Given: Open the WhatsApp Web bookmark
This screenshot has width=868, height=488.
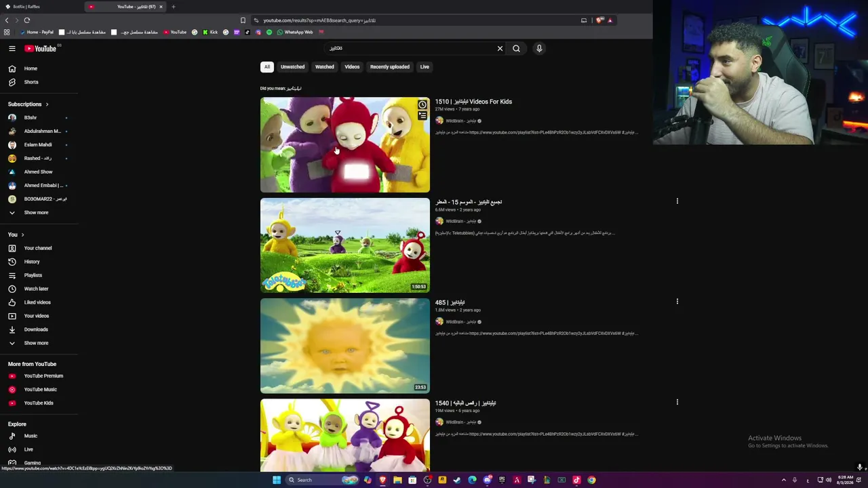Looking at the screenshot, I should click(x=295, y=32).
